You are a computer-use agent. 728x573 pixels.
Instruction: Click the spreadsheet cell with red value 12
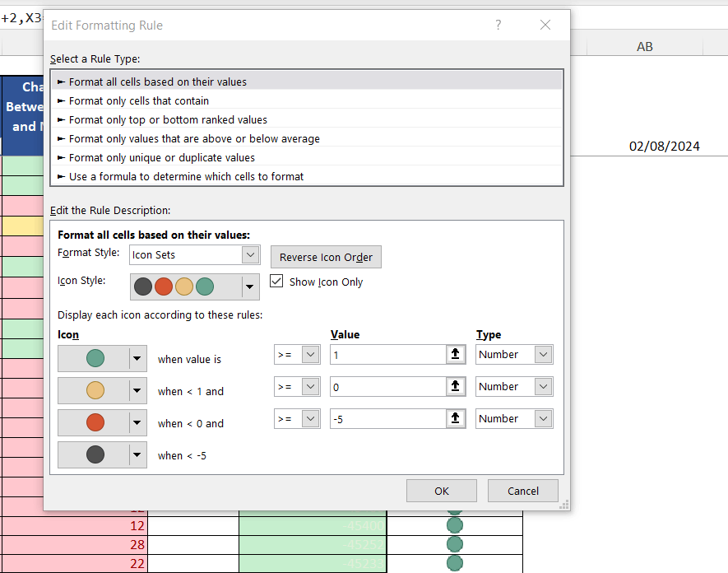click(75, 525)
